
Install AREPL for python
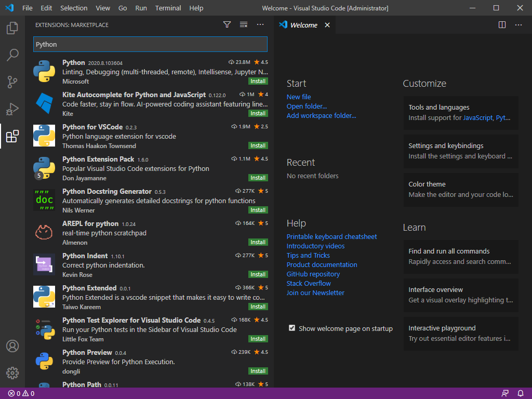(258, 242)
